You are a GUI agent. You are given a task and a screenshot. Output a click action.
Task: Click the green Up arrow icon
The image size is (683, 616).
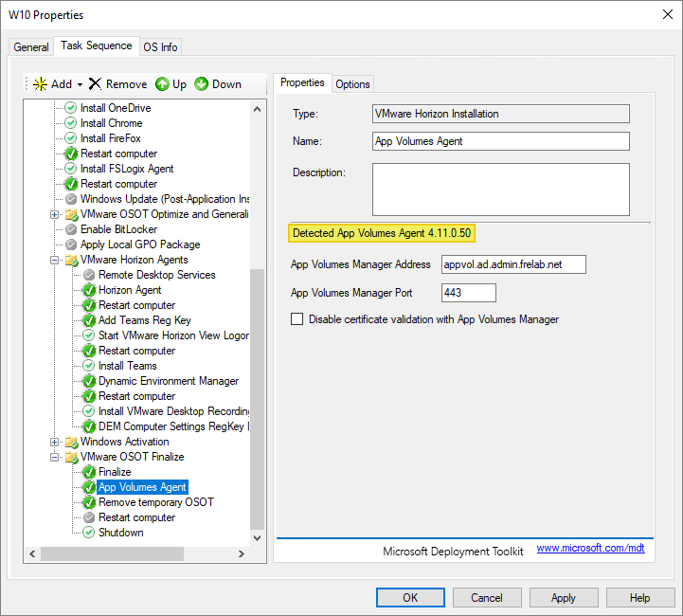click(x=162, y=84)
